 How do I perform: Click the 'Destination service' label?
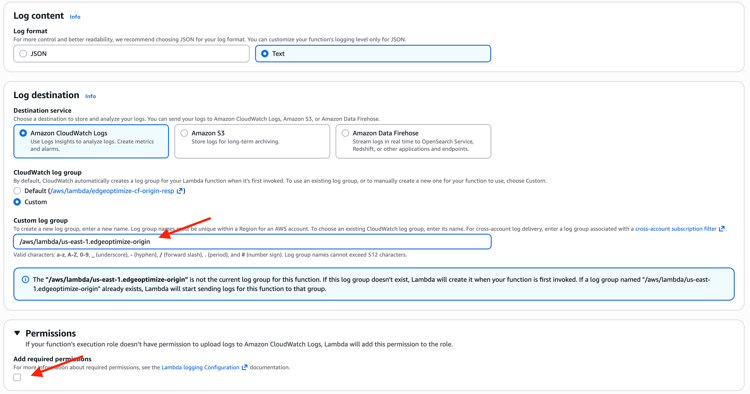42,110
